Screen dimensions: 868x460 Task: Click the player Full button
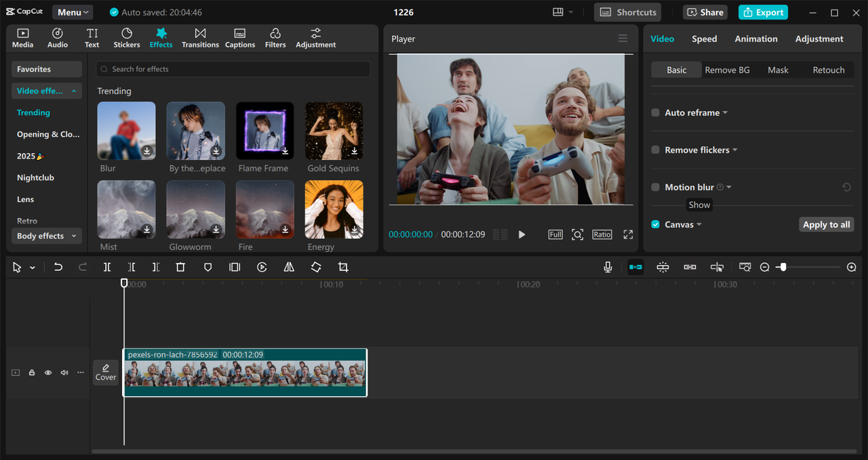[x=555, y=234]
